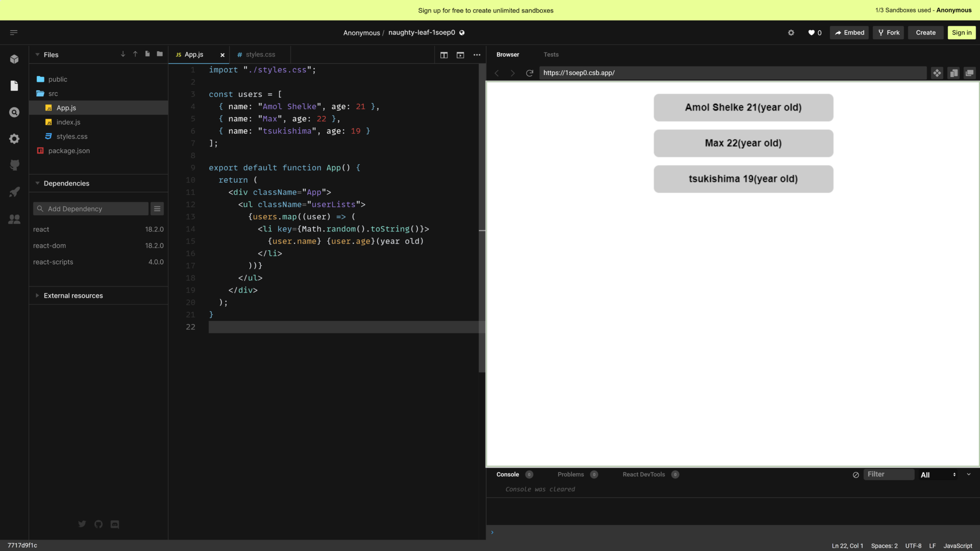980x551 pixels.
Task: Open the preview in a new window
Action: point(969,73)
